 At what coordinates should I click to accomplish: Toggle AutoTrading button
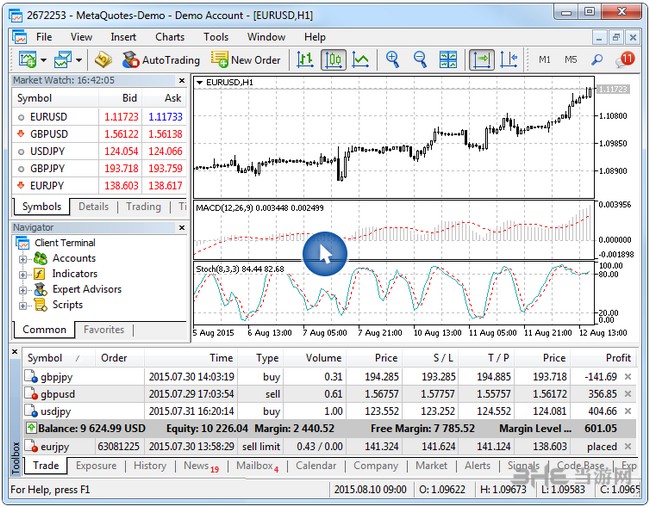click(x=161, y=60)
